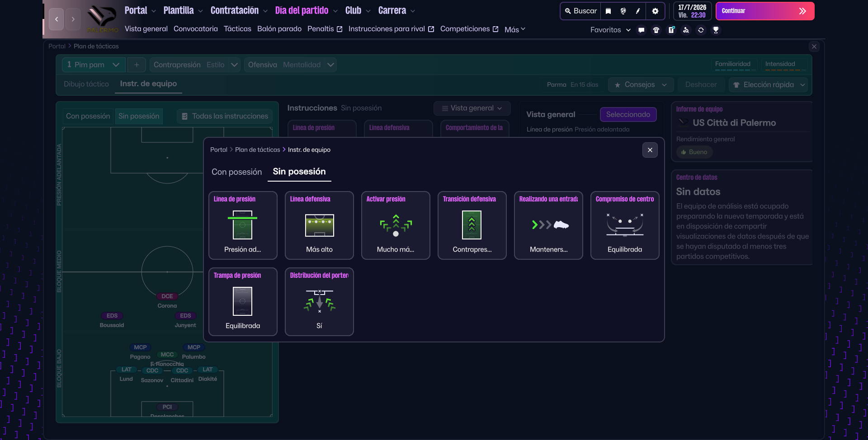Screen dimensions: 868x440
Task: Click the globe icon beside search
Action: 623,11
